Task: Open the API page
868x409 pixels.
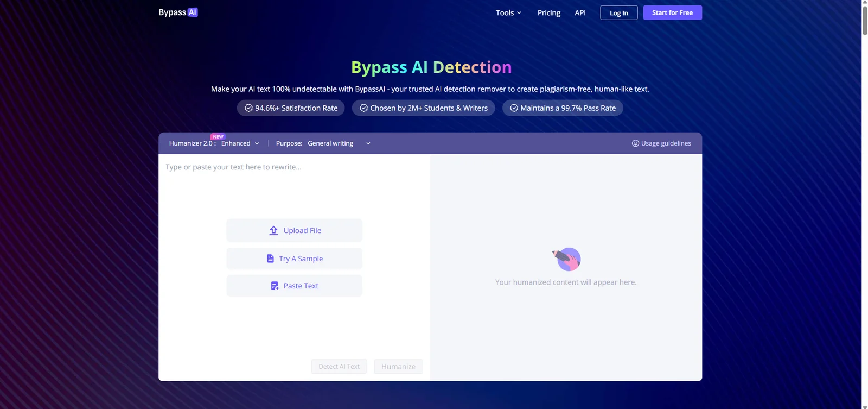Action: (580, 12)
